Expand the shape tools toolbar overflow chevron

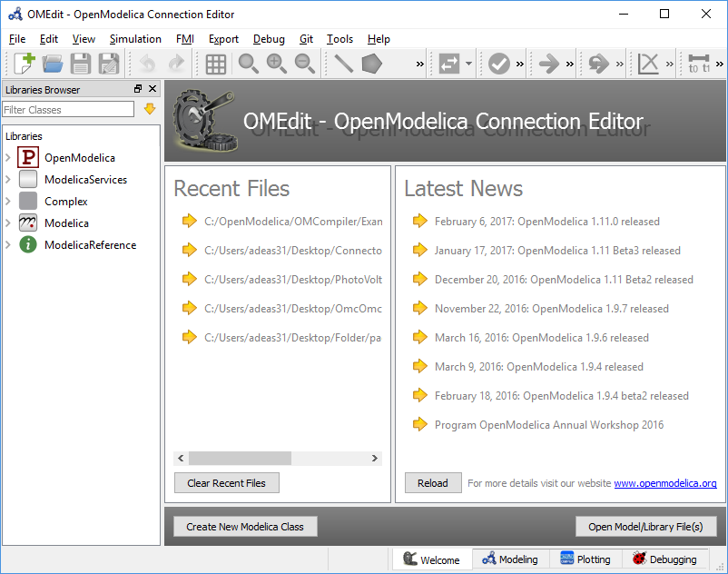pos(419,64)
